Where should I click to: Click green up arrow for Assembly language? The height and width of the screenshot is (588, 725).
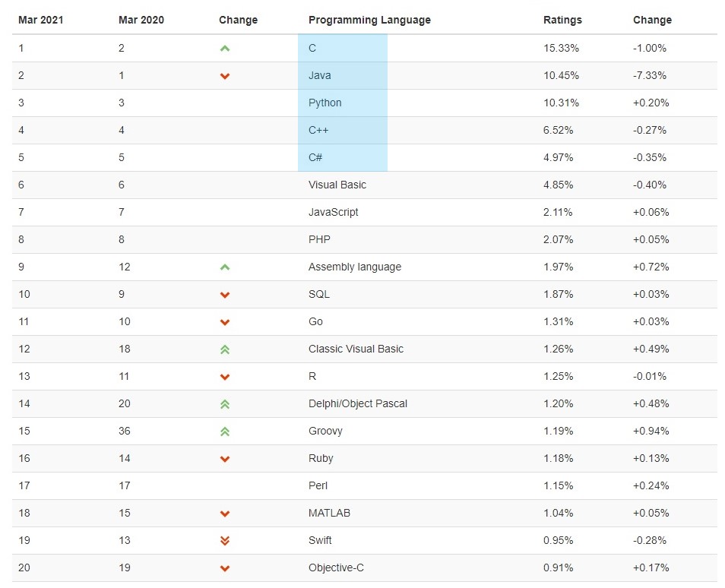click(225, 267)
